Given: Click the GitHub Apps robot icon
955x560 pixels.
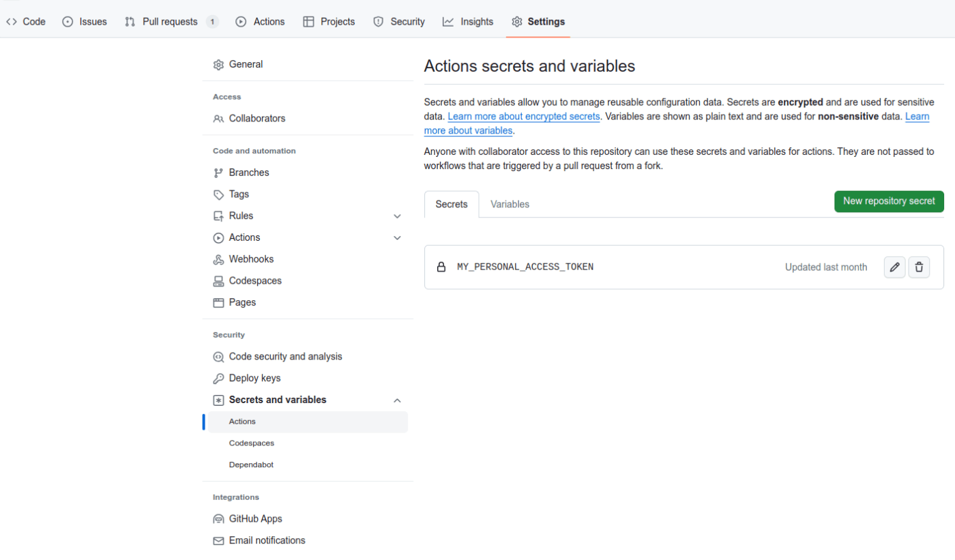Looking at the screenshot, I should pyautogui.click(x=218, y=519).
